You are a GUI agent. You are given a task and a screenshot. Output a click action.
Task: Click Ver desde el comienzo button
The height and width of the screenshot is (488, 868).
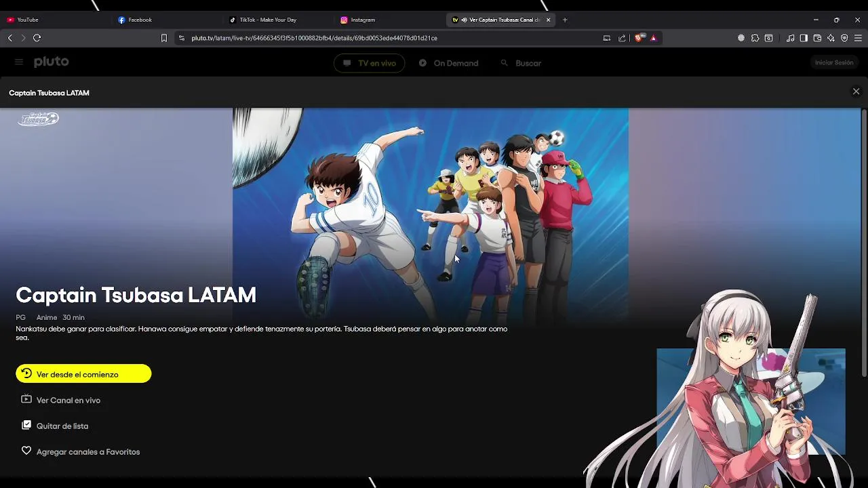click(83, 373)
